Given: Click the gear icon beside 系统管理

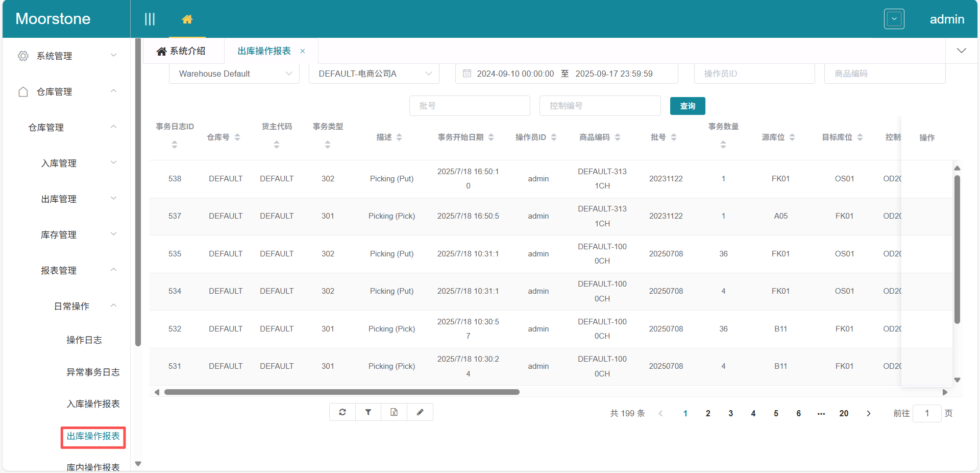Looking at the screenshot, I should pyautogui.click(x=23, y=56).
